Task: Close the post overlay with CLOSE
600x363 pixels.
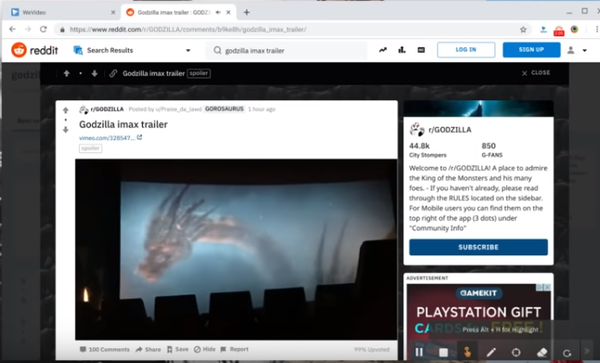Action: point(536,73)
